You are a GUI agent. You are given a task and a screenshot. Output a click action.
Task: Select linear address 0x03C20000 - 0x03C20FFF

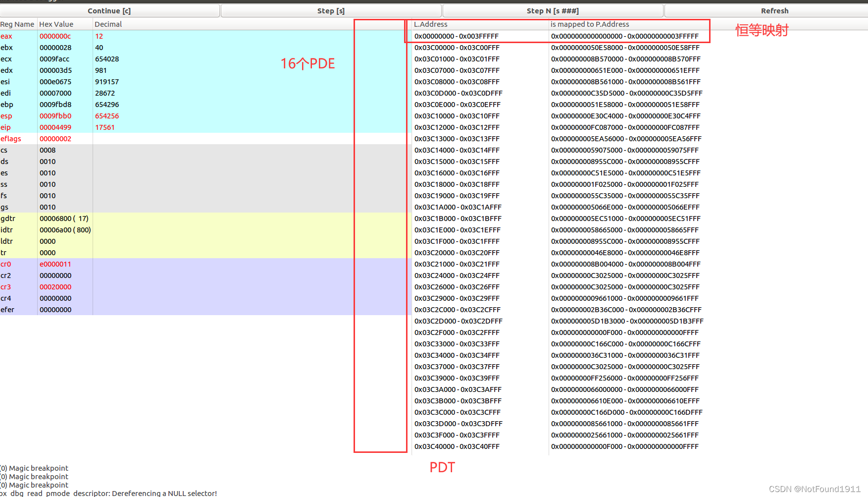pos(457,253)
